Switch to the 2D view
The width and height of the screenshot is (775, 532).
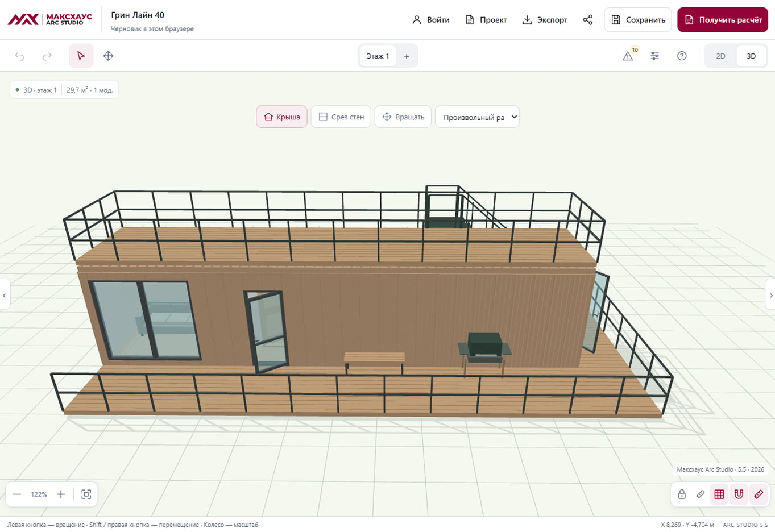720,56
